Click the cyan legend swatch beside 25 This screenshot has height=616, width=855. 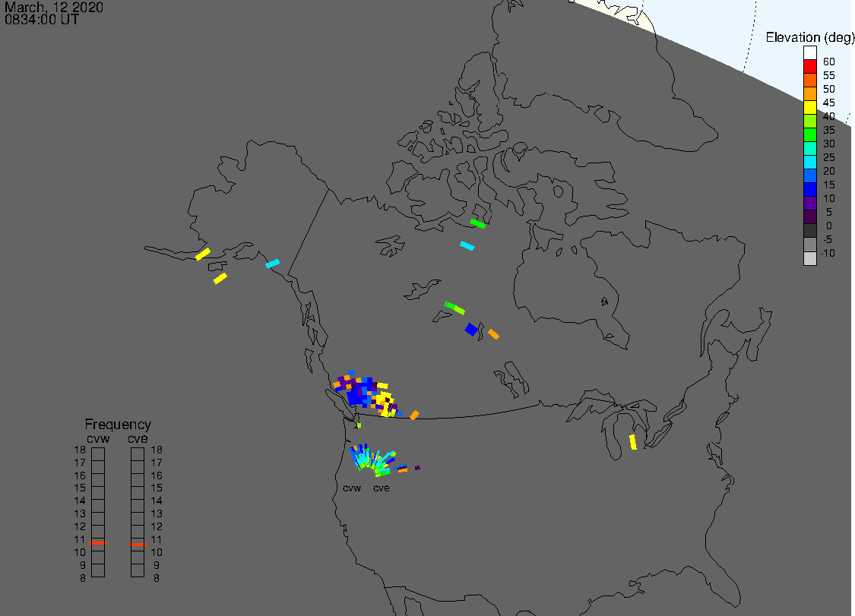coord(809,162)
